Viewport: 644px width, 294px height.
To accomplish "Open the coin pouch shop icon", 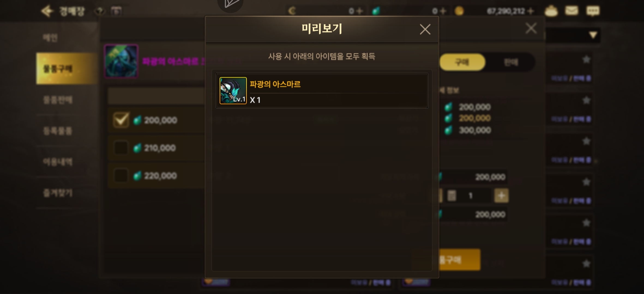I will click(x=551, y=11).
